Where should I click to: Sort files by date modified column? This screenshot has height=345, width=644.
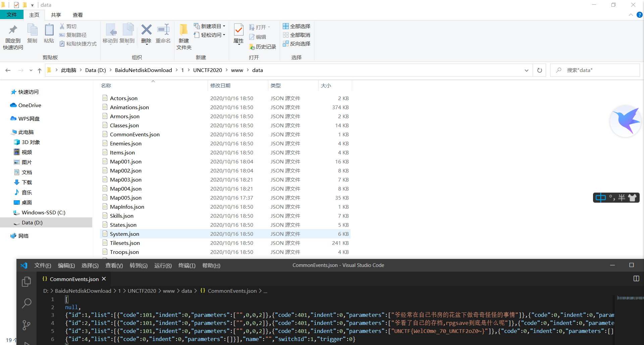click(x=220, y=86)
